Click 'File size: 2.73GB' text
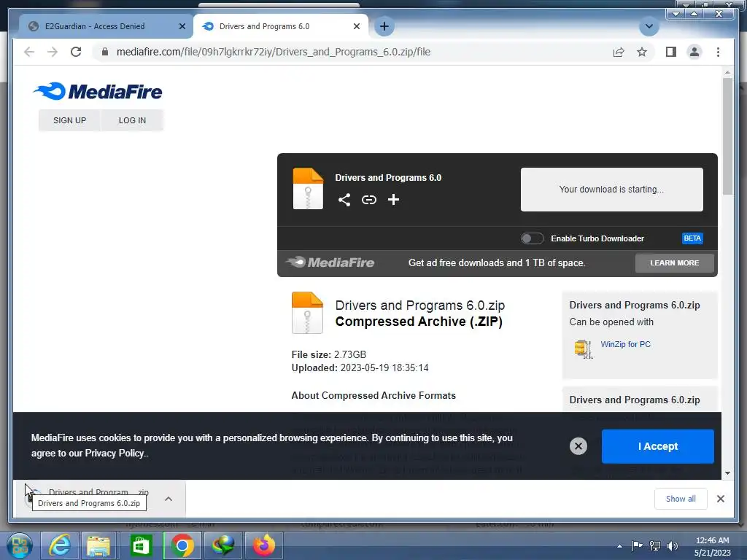 tap(329, 354)
